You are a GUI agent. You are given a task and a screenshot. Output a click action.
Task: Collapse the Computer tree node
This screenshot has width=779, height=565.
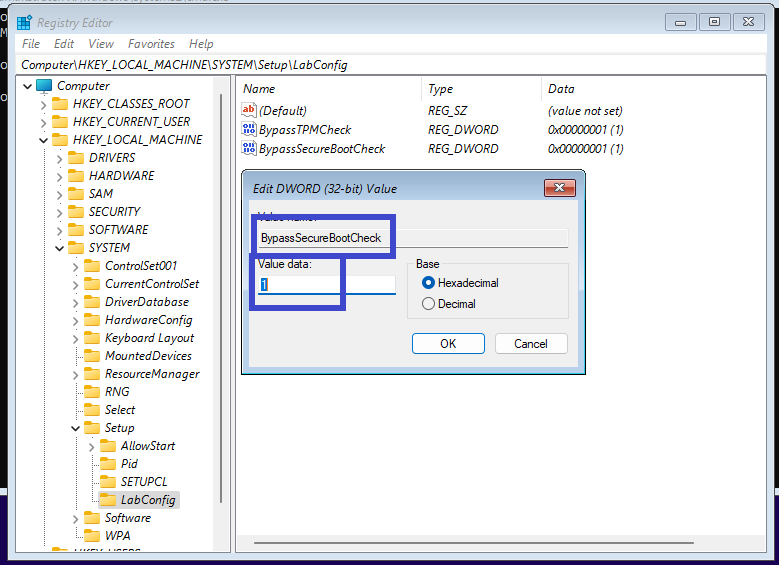point(27,86)
